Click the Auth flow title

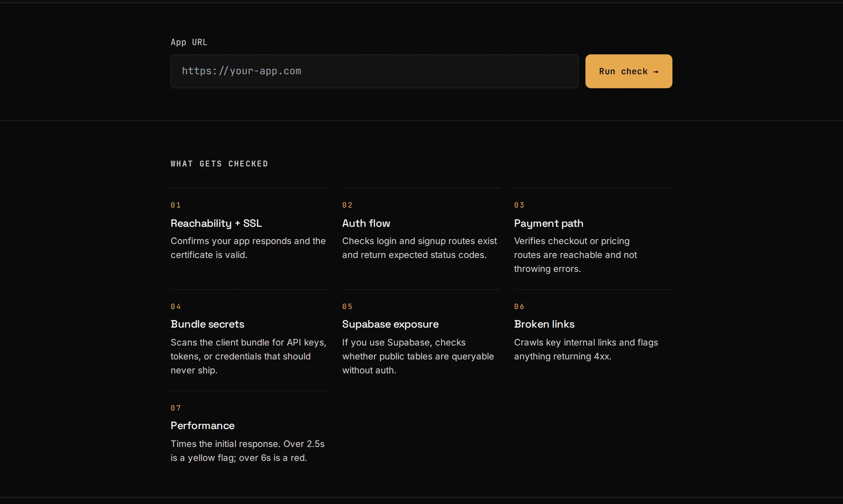point(366,223)
